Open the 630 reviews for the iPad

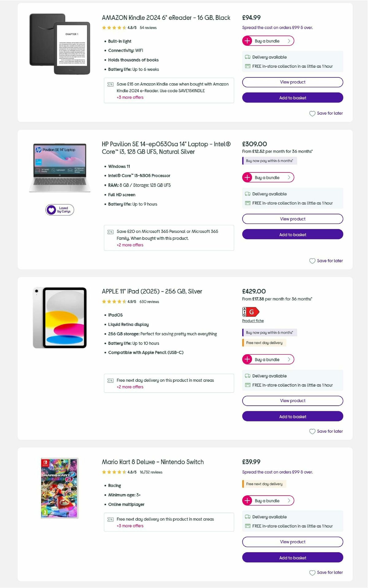pos(149,302)
